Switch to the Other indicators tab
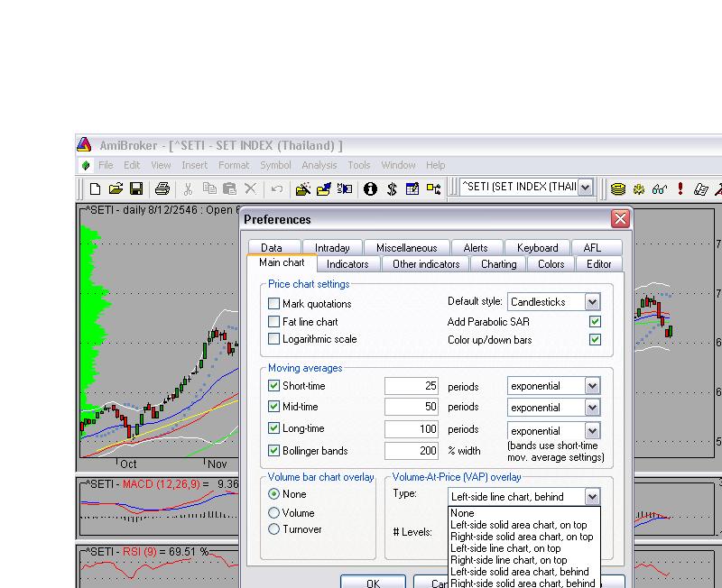 pos(426,264)
